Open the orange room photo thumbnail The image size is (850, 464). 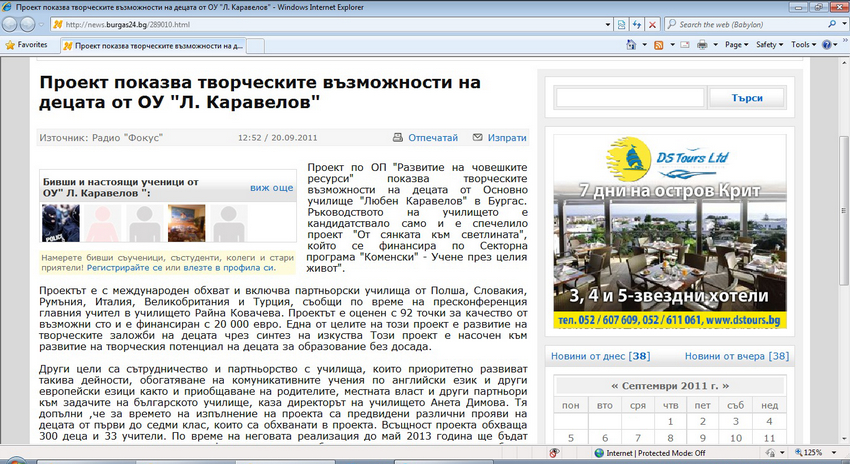coord(186,223)
